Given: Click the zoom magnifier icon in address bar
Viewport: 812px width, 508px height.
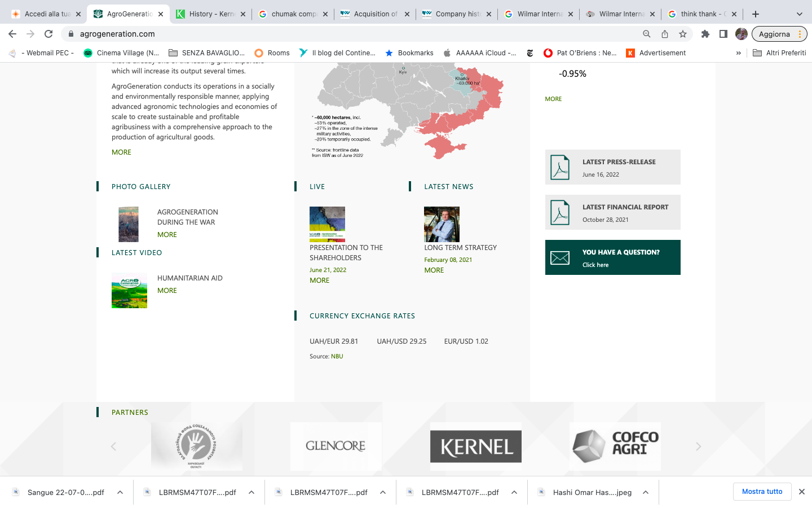Looking at the screenshot, I should point(647,34).
